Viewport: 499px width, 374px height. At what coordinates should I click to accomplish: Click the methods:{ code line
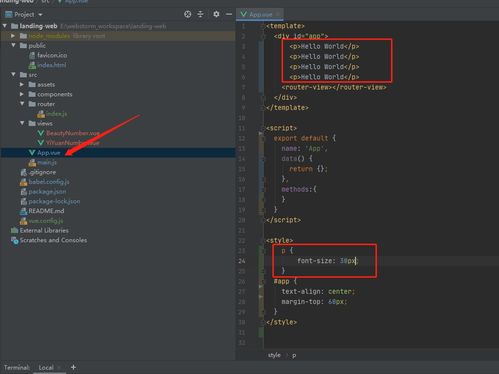(x=299, y=189)
